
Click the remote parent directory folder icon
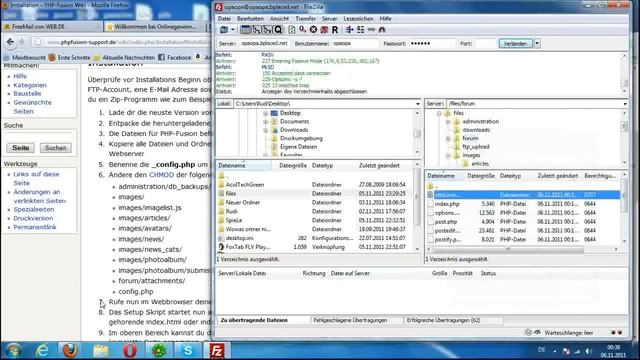click(430, 186)
